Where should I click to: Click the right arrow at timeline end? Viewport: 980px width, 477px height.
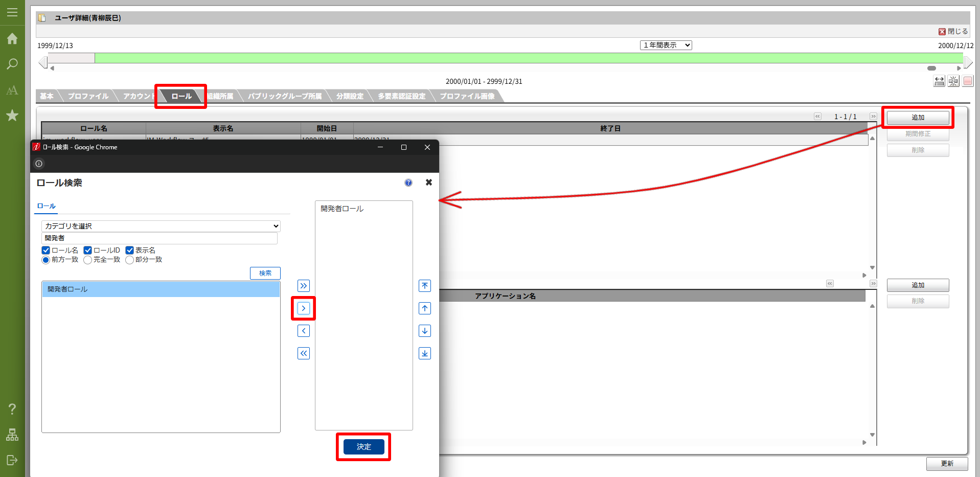pyautogui.click(x=968, y=62)
